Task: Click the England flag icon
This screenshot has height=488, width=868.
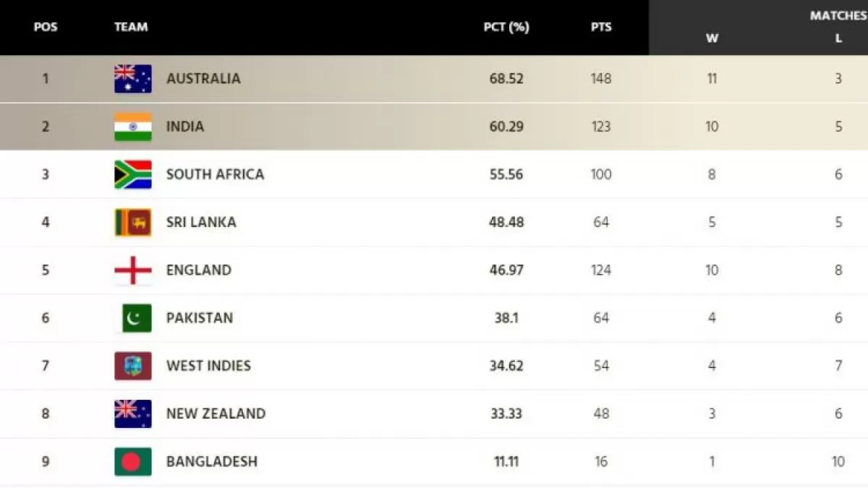Action: (133, 270)
